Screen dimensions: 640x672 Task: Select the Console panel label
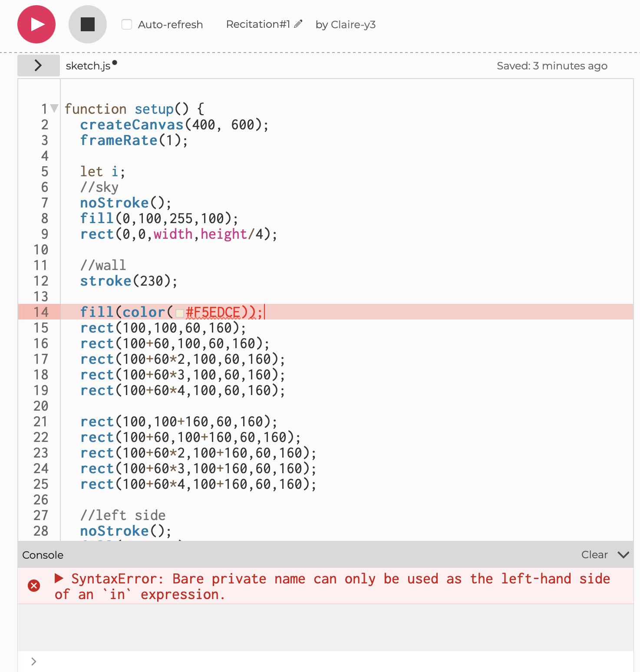tap(42, 555)
